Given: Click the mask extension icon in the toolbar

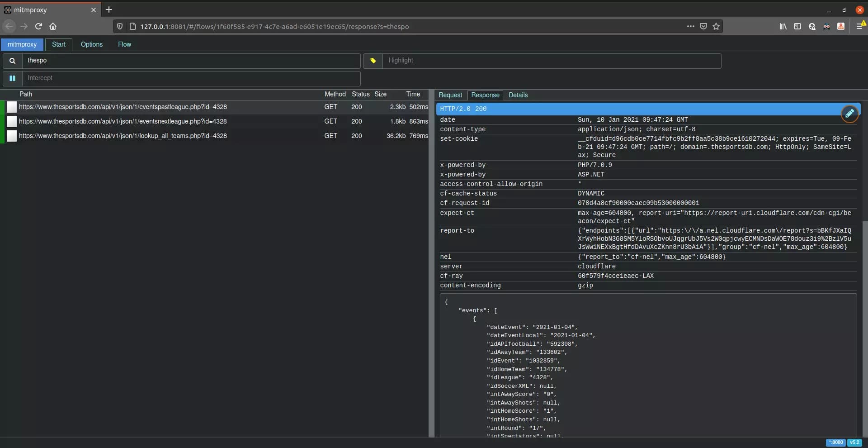Looking at the screenshot, I should [x=827, y=27].
